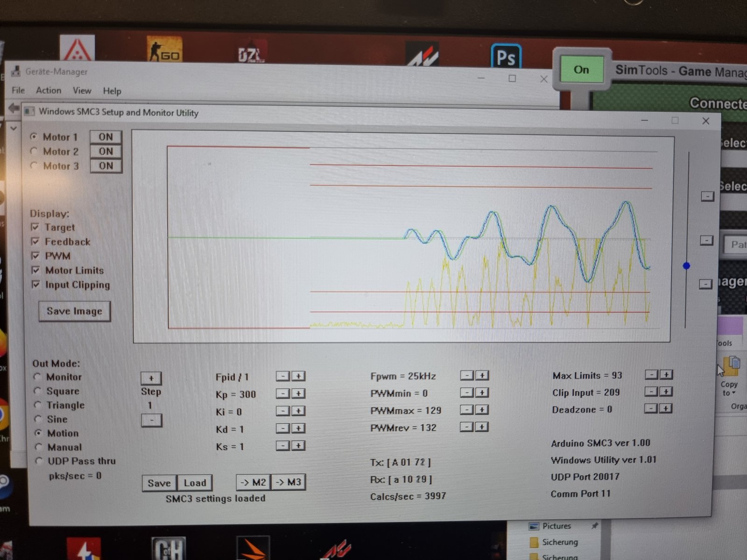Toggle the SimTools green On button
This screenshot has height=560, width=747.
coord(581,70)
